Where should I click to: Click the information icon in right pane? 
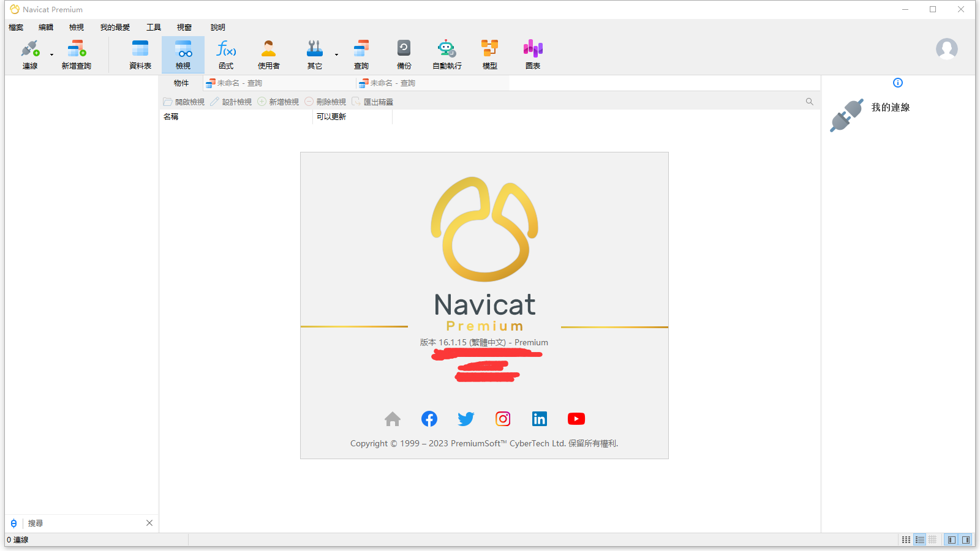point(898,83)
